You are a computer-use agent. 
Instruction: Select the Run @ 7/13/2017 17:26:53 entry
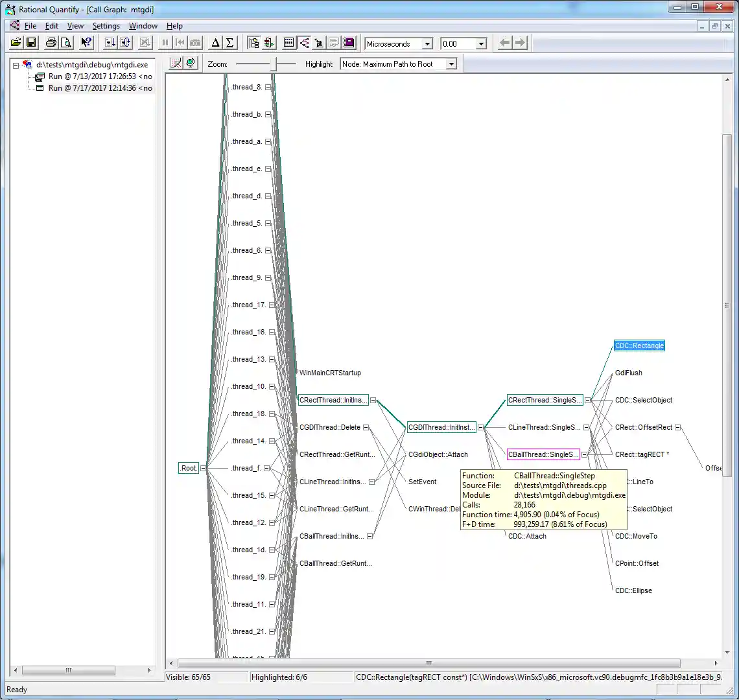[x=100, y=76]
